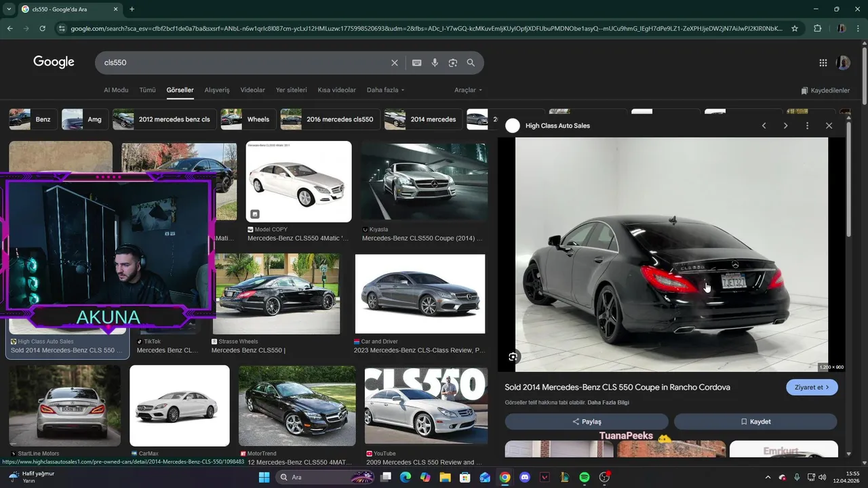Open Kaydedilenler saved items
868x488 pixels.
825,90
